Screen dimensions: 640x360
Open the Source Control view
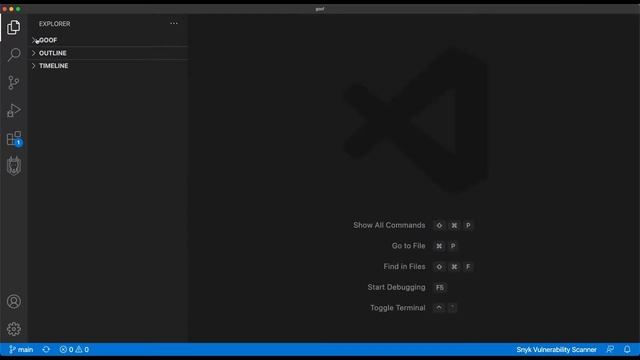[x=13, y=82]
